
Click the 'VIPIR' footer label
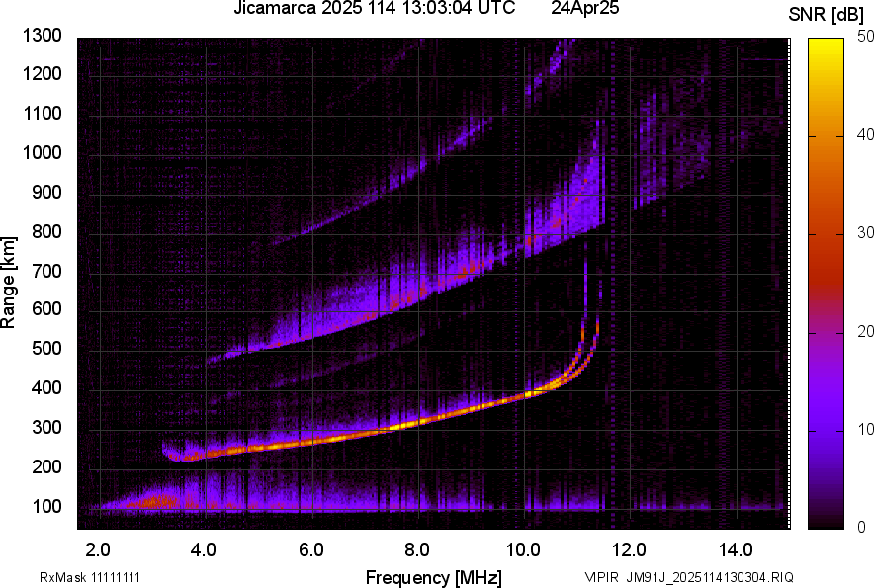point(601,577)
